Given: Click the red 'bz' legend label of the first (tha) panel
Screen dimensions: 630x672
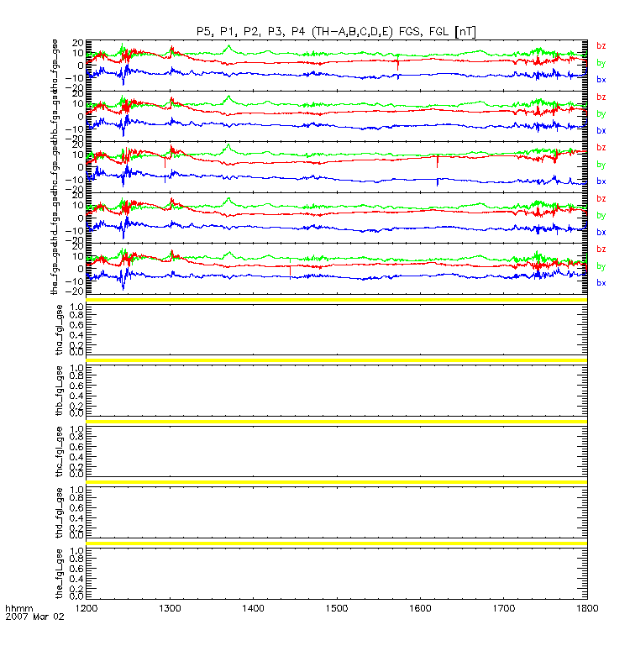Looking at the screenshot, I should click(x=601, y=46).
